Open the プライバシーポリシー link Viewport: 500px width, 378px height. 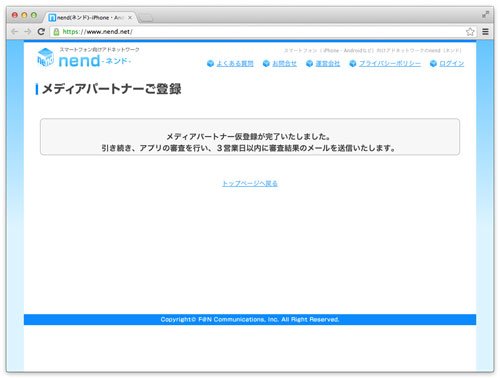[x=390, y=63]
